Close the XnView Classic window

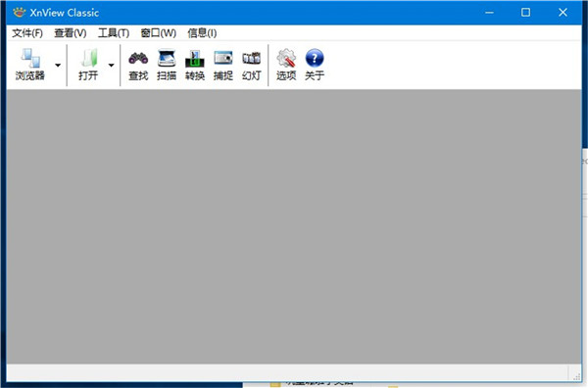[563, 13]
